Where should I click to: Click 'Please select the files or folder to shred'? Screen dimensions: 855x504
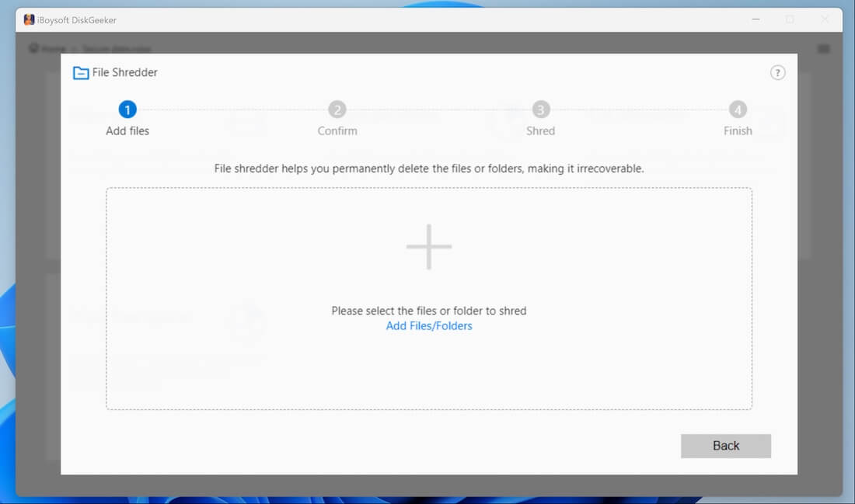pos(429,311)
